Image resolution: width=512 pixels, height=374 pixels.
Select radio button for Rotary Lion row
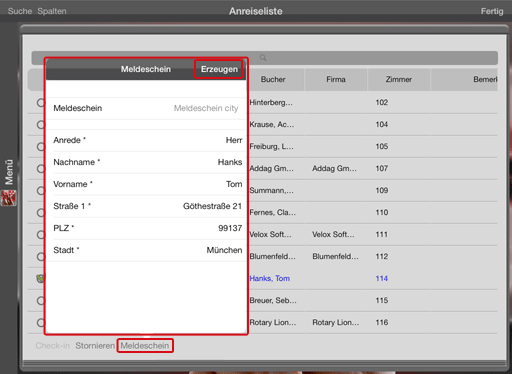pyautogui.click(x=41, y=323)
